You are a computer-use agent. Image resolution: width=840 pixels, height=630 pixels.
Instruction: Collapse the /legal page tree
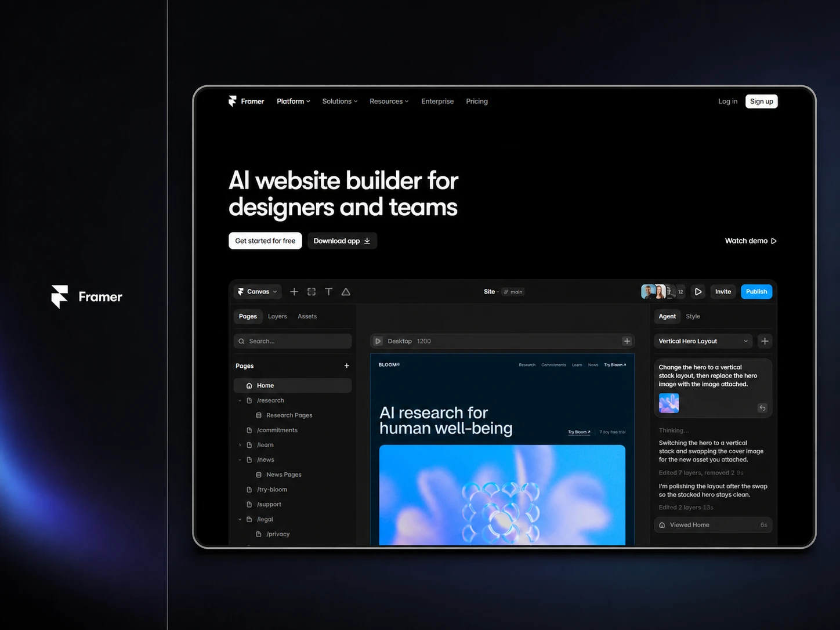[x=240, y=520]
